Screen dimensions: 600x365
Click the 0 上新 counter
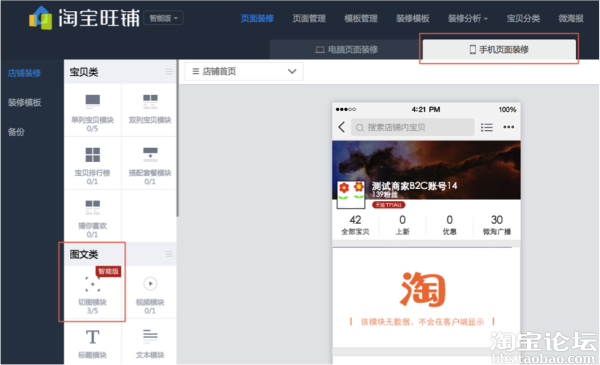(402, 225)
